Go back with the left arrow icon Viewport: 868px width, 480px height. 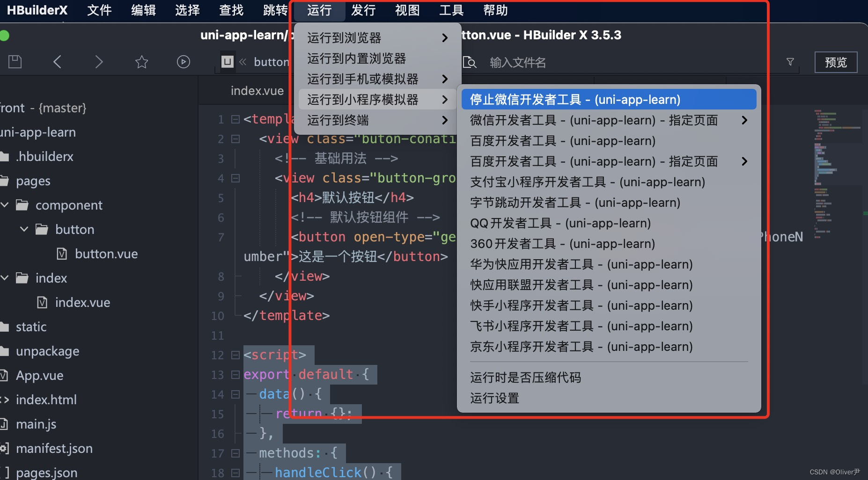pyautogui.click(x=57, y=62)
